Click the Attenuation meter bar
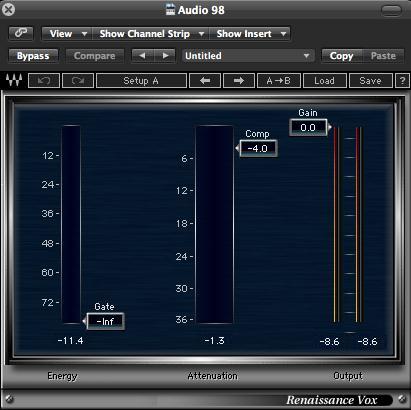This screenshot has width=411, height=410. (214, 224)
